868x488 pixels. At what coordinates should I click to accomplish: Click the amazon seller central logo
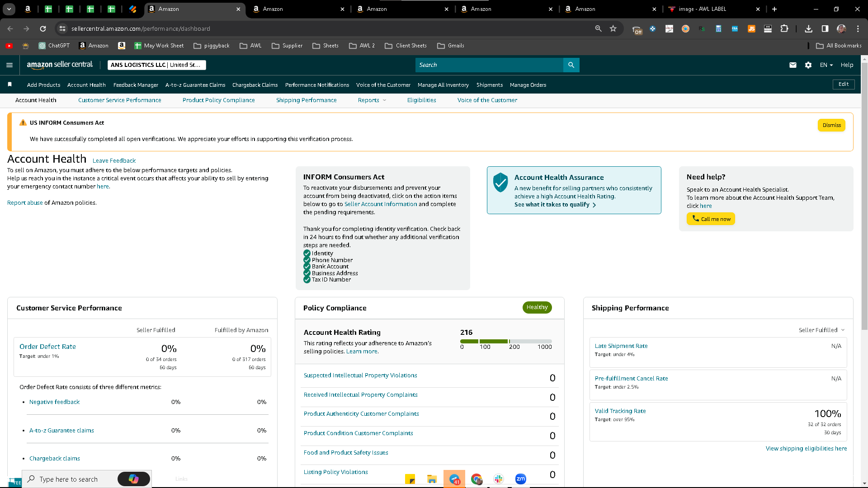point(60,65)
